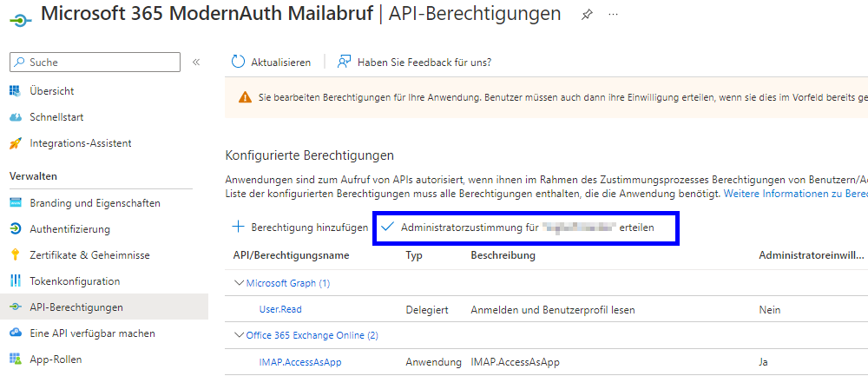
Task: Click the API-Berechtigungen sidebar icon
Action: click(16, 307)
